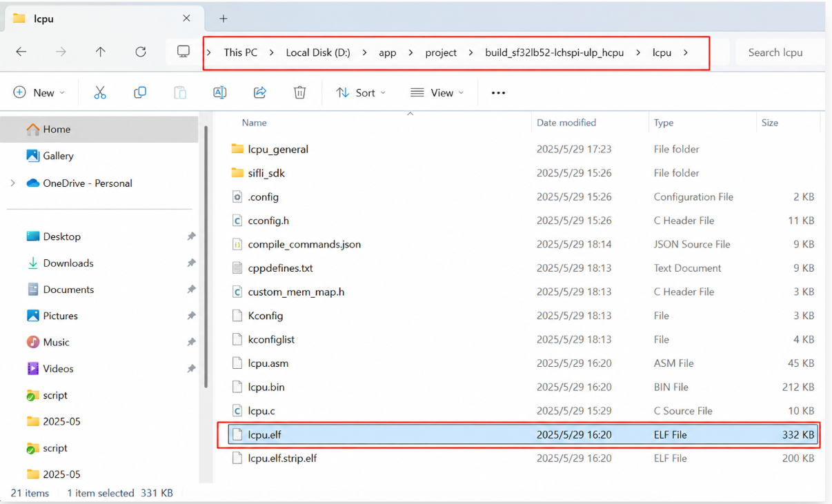
Task: Sort files by Date modified column header
Action: [566, 123]
